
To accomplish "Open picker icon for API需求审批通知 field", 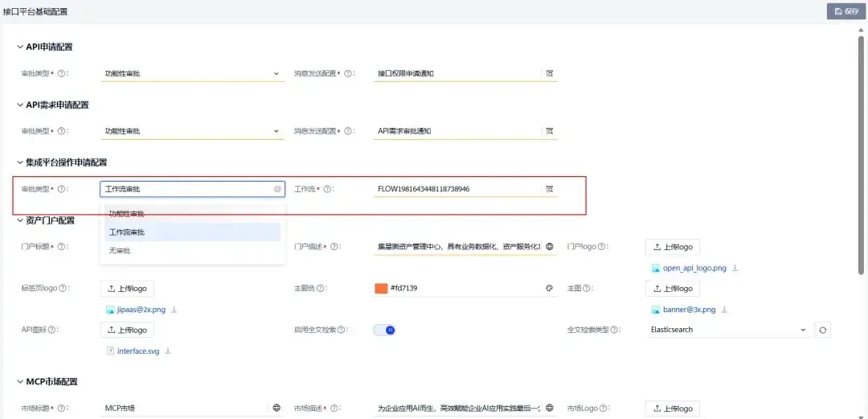I will 550,131.
